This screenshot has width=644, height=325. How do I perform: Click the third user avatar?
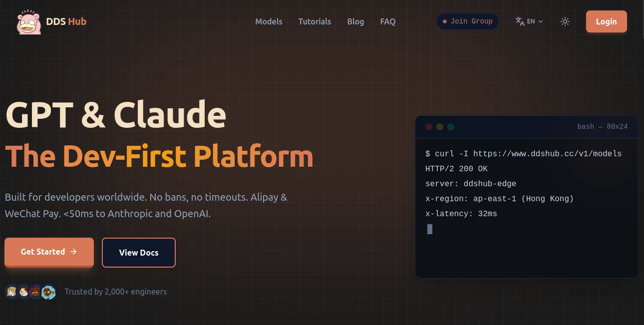[36, 292]
